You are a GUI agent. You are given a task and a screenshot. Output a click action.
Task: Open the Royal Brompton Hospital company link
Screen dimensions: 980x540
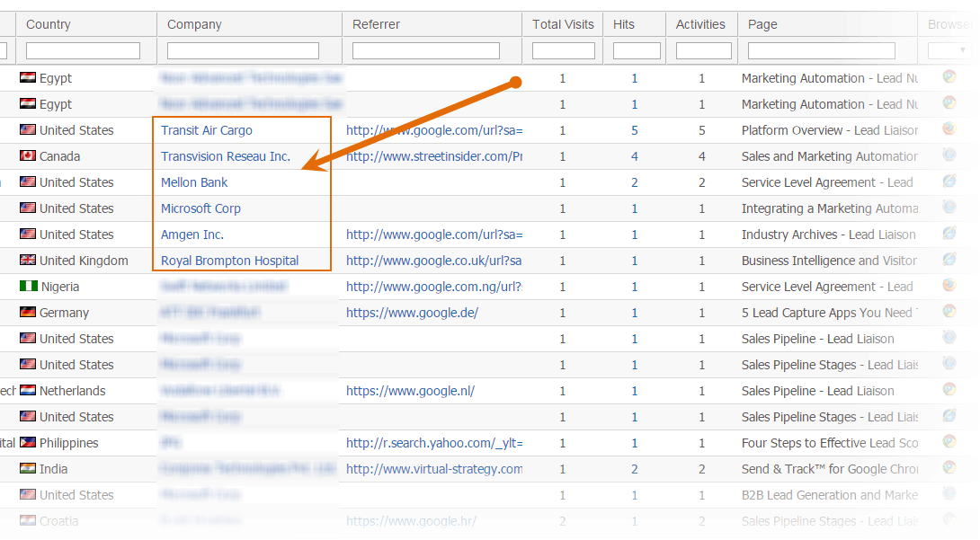point(230,261)
